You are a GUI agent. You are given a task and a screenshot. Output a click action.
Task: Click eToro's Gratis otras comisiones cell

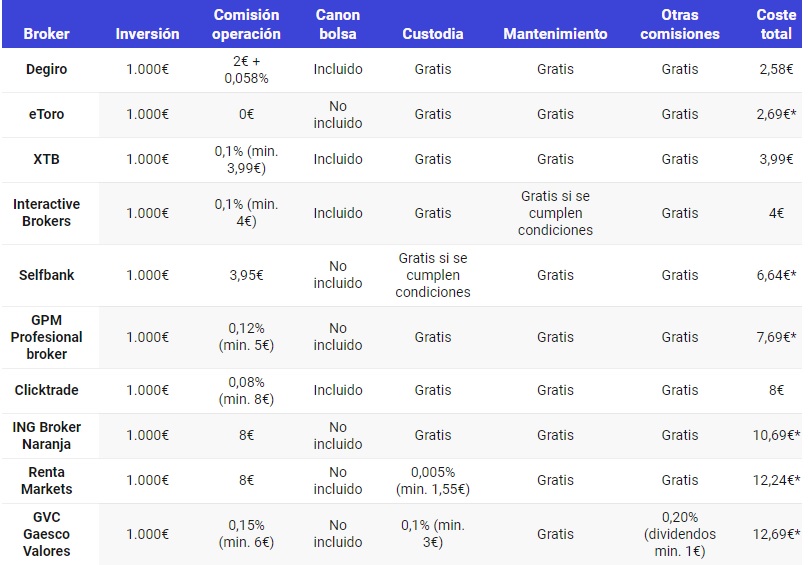(680, 114)
